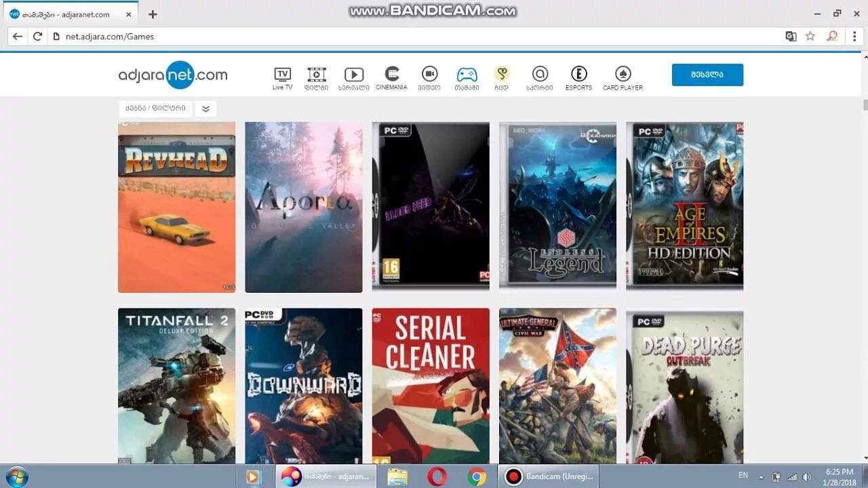This screenshot has height=488, width=868.
Task: Open the Aporia game cover
Action: point(304,207)
